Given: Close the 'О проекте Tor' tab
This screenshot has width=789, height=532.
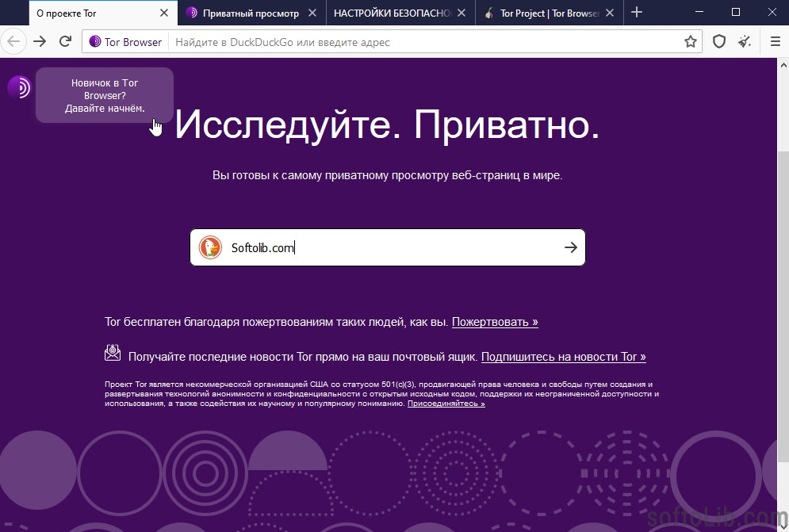Looking at the screenshot, I should (164, 13).
